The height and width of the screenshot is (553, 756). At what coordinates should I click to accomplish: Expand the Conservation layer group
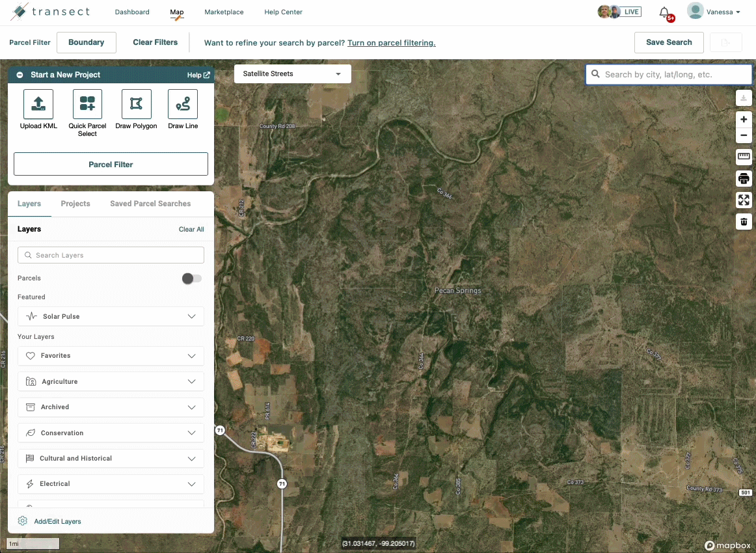[191, 433]
